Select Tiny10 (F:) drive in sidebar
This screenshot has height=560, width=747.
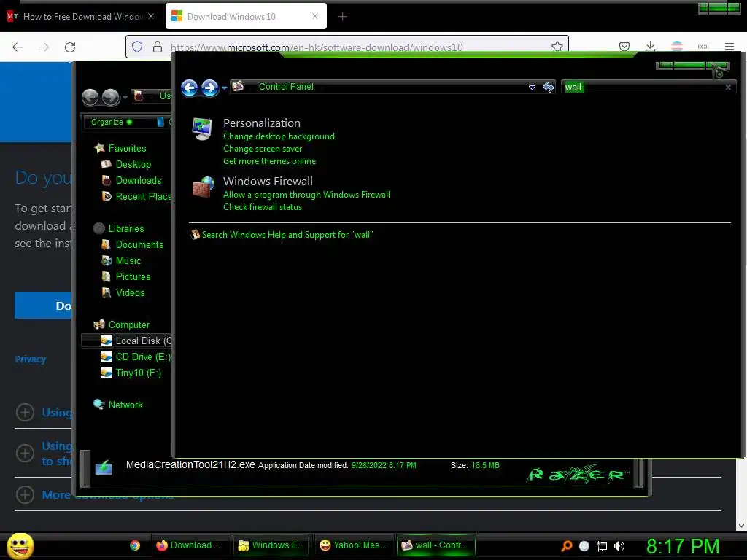pos(138,373)
